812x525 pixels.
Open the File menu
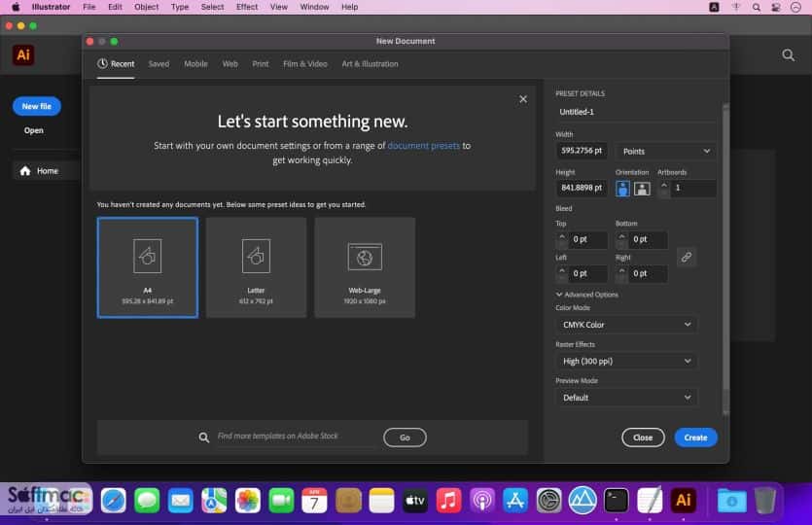[89, 7]
